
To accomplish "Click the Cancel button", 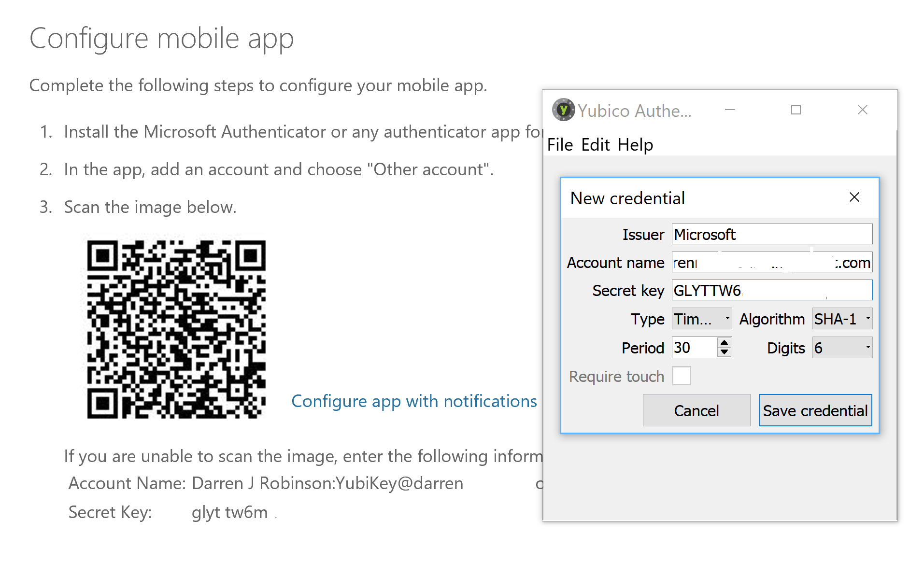I will (696, 410).
